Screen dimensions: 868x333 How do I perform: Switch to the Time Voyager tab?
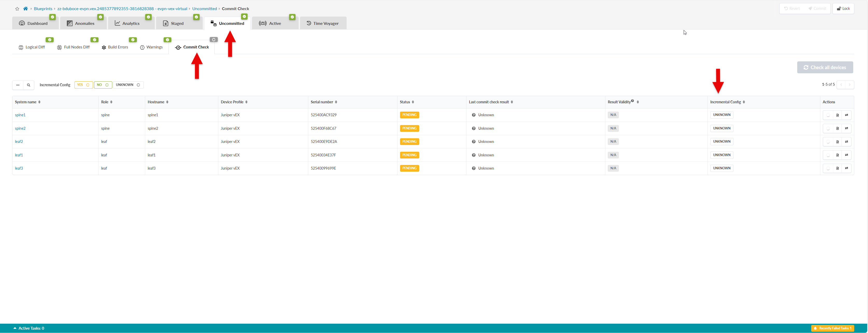pos(323,23)
